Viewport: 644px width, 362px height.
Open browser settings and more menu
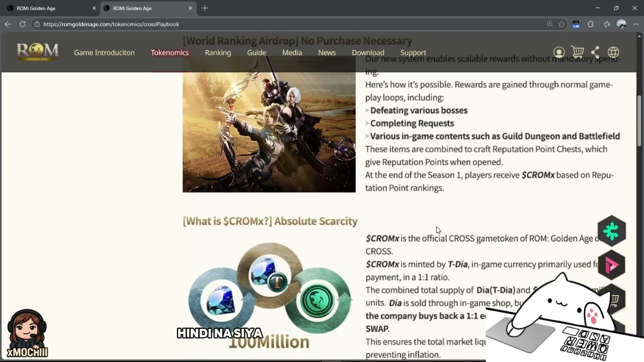[x=636, y=24]
